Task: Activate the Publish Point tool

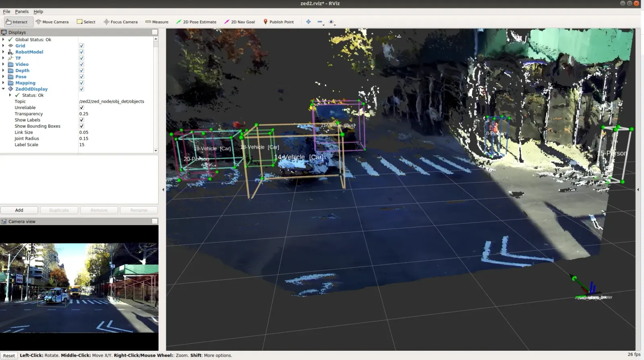Action: coord(279,22)
